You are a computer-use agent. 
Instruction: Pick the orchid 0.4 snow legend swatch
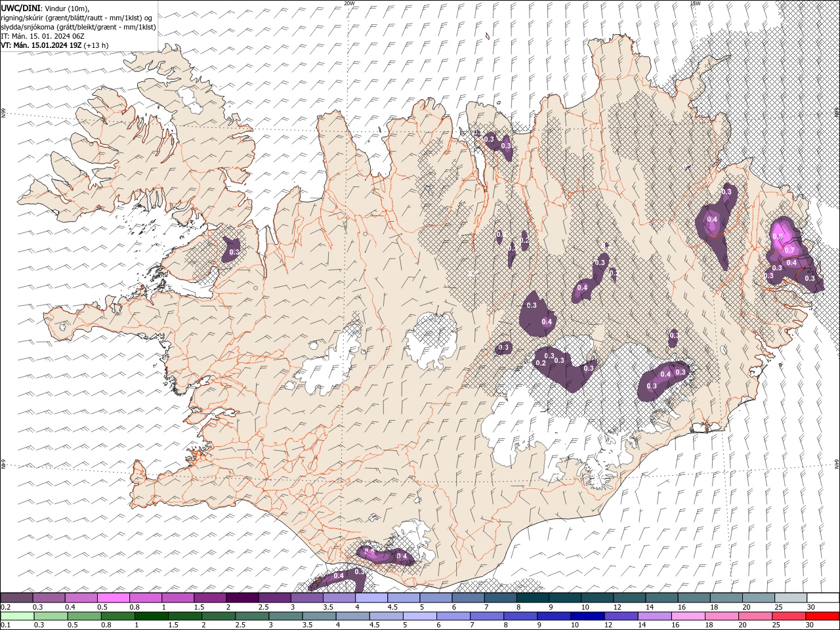coord(81,598)
